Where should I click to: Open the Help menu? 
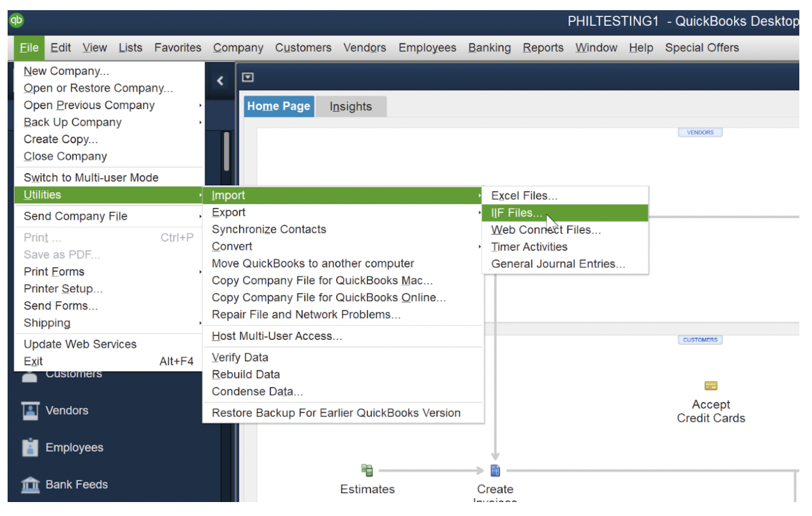[x=641, y=48]
